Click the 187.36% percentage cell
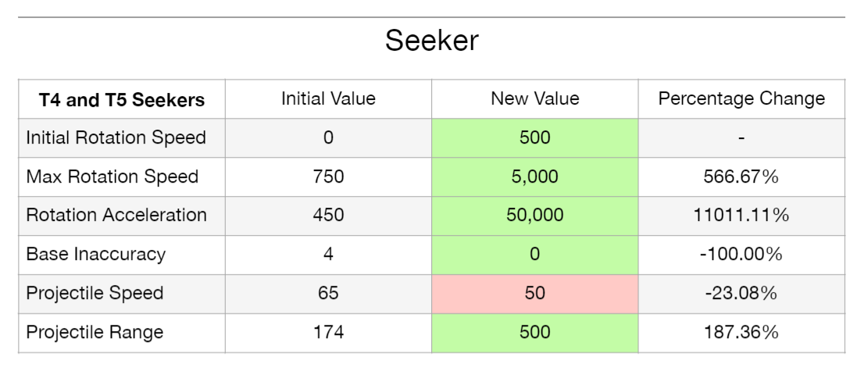 (x=741, y=332)
